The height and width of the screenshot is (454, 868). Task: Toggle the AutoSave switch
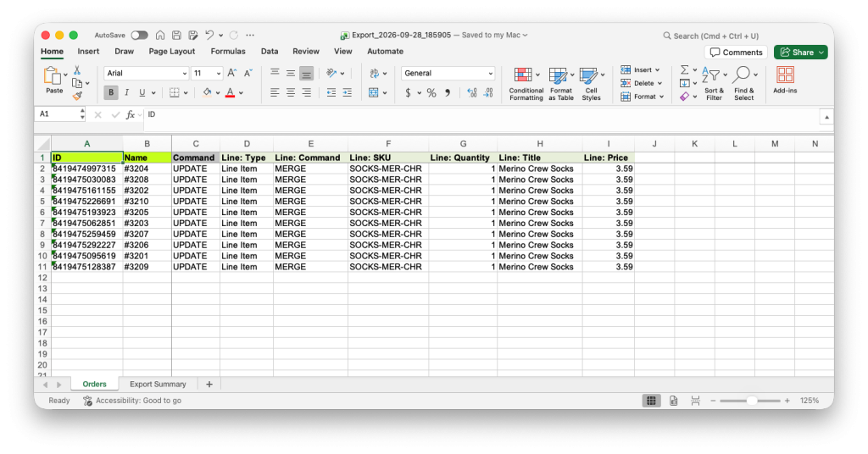140,36
